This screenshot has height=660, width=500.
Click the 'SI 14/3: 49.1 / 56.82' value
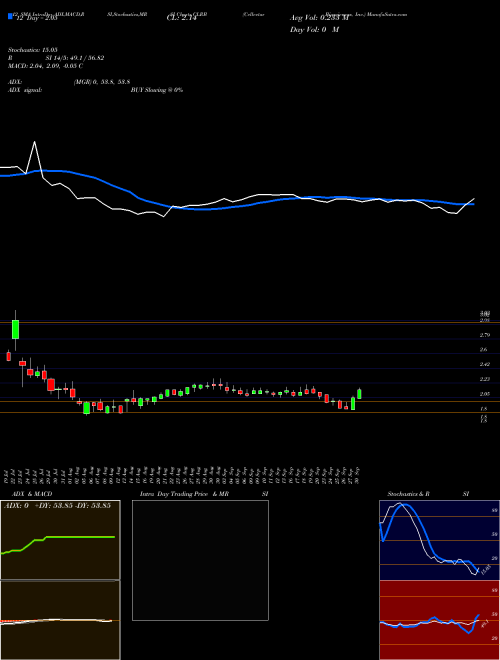(x=75, y=58)
